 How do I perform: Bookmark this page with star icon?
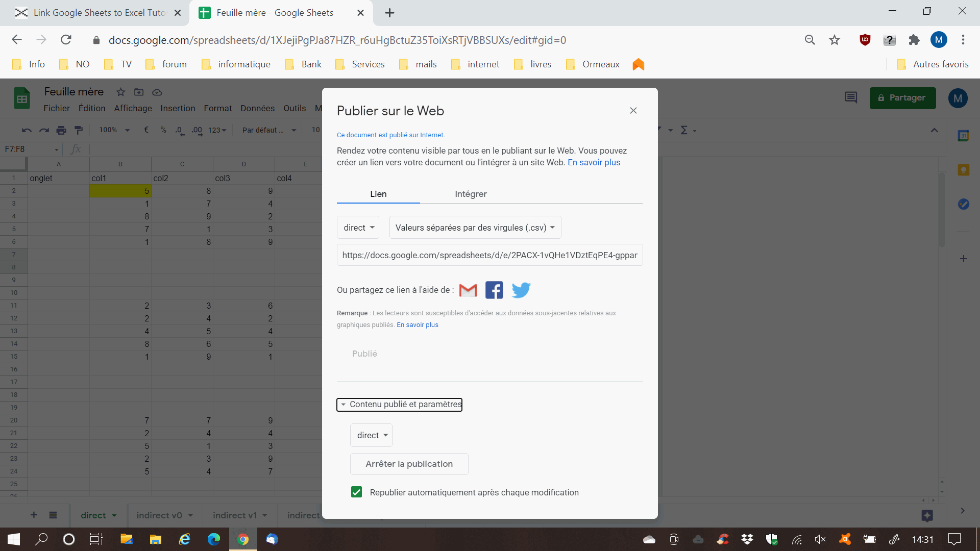click(835, 40)
